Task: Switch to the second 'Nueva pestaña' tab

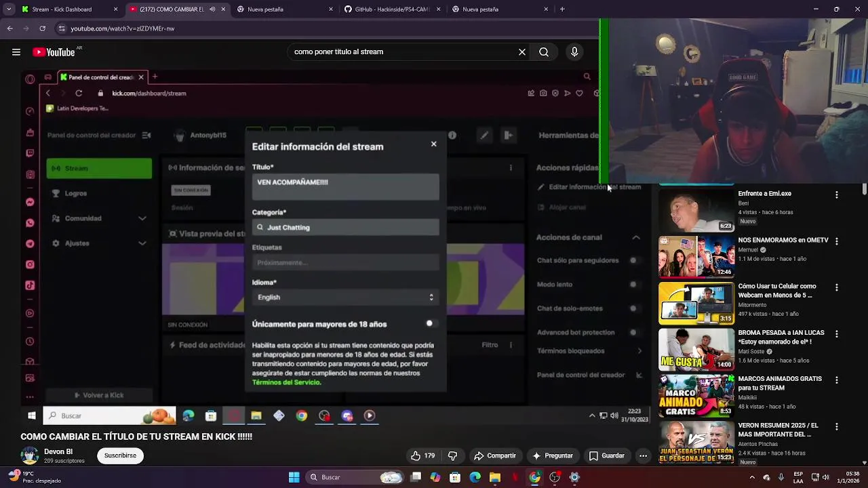Action: [500, 9]
